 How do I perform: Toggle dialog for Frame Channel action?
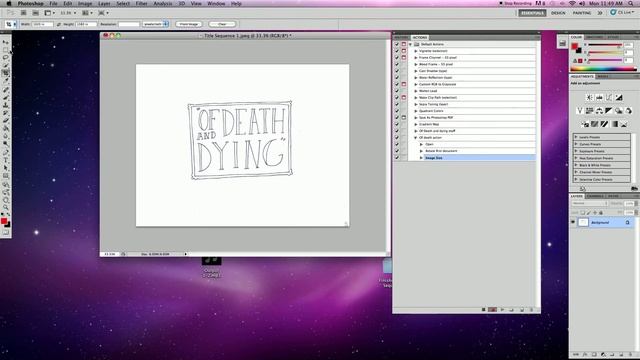click(404, 58)
